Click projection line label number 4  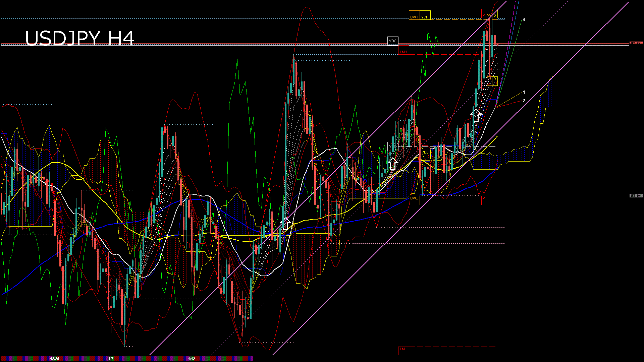[x=524, y=20]
